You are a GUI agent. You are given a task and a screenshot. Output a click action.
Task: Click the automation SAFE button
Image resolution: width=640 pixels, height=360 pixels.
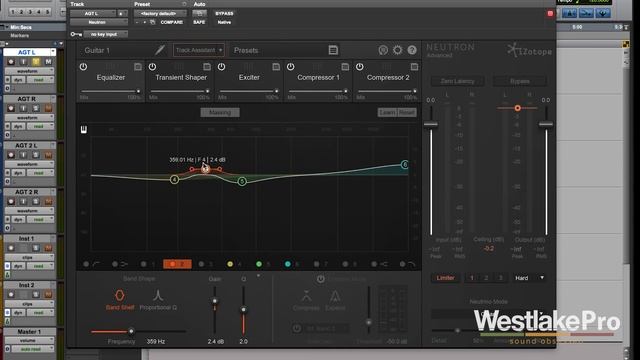click(199, 22)
